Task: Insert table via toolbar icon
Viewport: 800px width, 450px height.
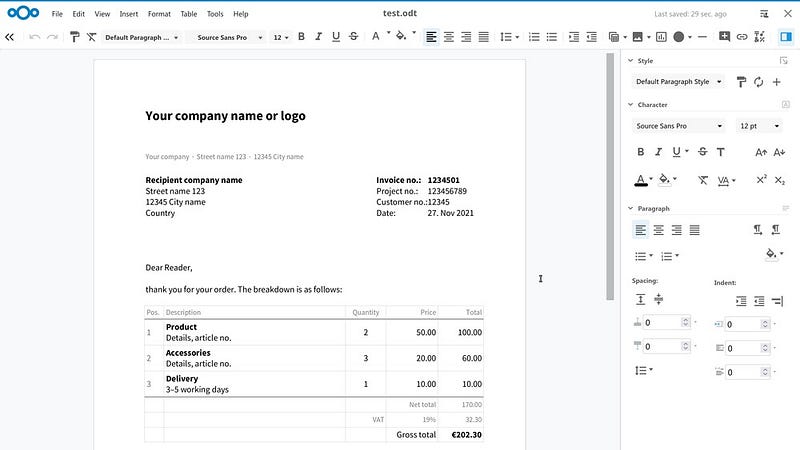Action: point(614,37)
